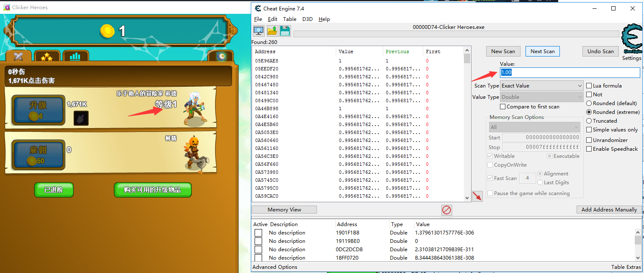Select address row 0A59CAC0
This screenshot has height=273, width=644.
(x=358, y=196)
